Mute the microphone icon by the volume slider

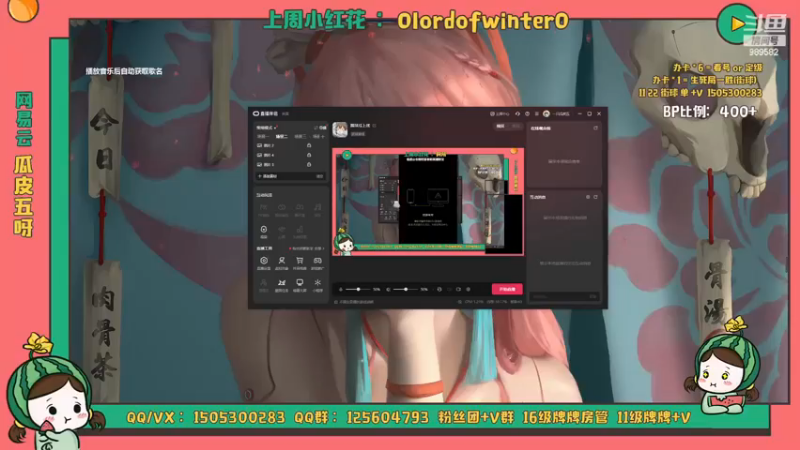(x=341, y=289)
